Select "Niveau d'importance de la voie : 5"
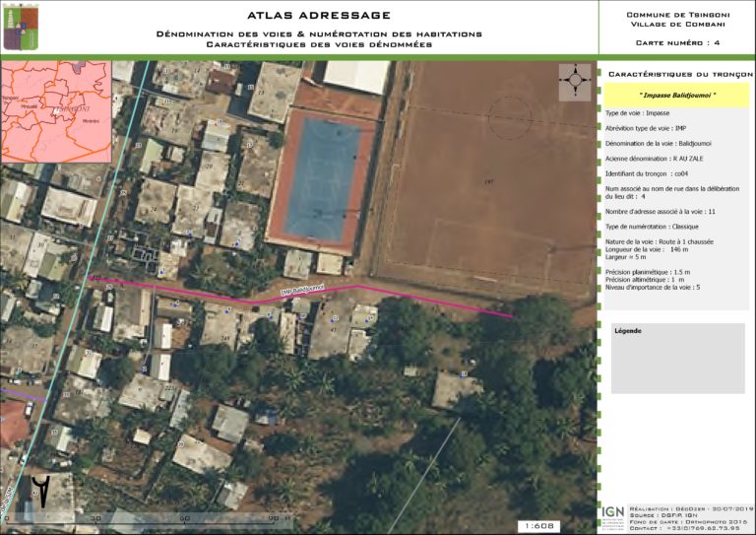 point(653,287)
